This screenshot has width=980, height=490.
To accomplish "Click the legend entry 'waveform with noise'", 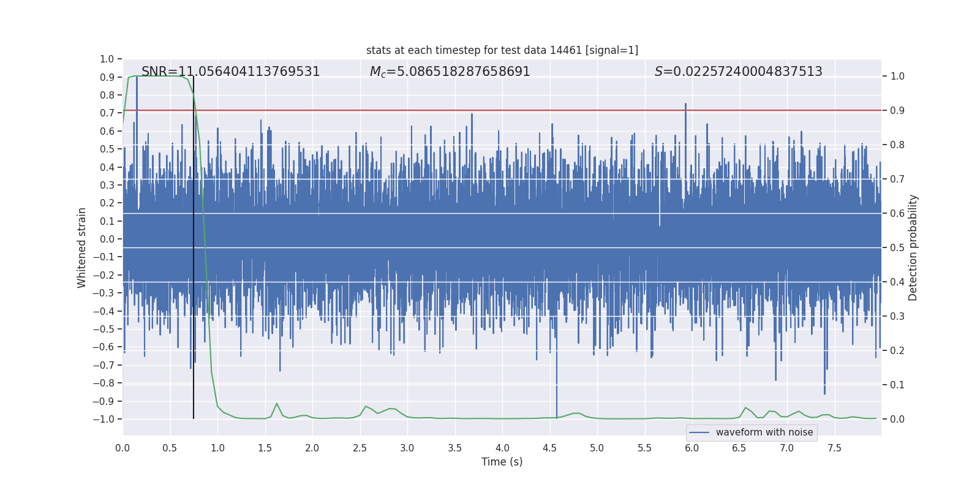I will coord(764,432).
